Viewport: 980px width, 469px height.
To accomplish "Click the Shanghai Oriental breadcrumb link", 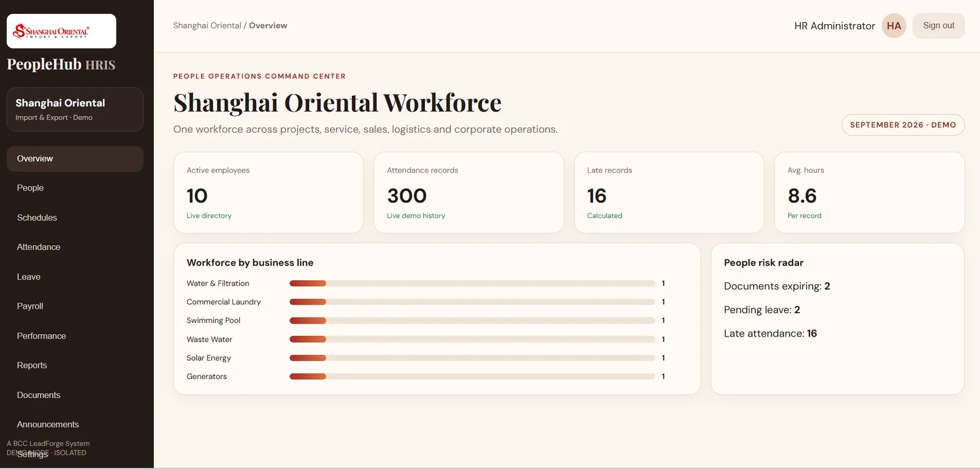I will pyautogui.click(x=207, y=25).
